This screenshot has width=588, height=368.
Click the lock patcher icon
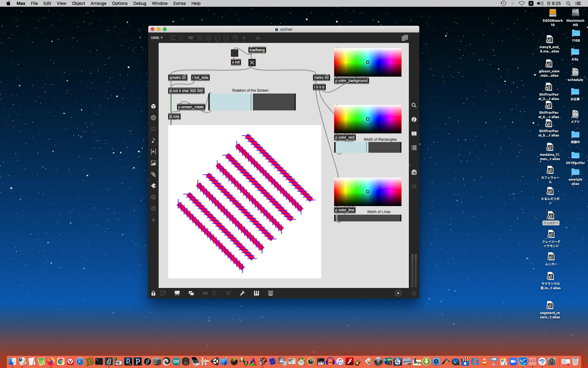pyautogui.click(x=153, y=293)
